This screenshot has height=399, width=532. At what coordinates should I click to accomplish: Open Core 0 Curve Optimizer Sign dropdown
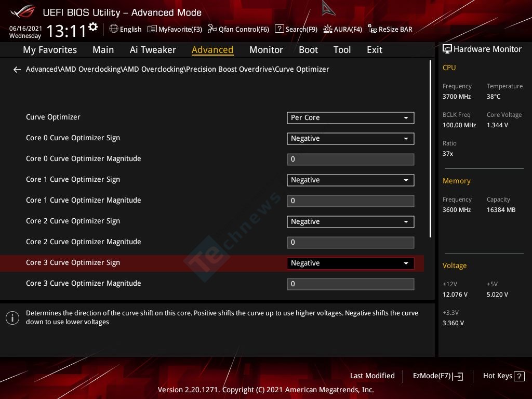tap(351, 138)
